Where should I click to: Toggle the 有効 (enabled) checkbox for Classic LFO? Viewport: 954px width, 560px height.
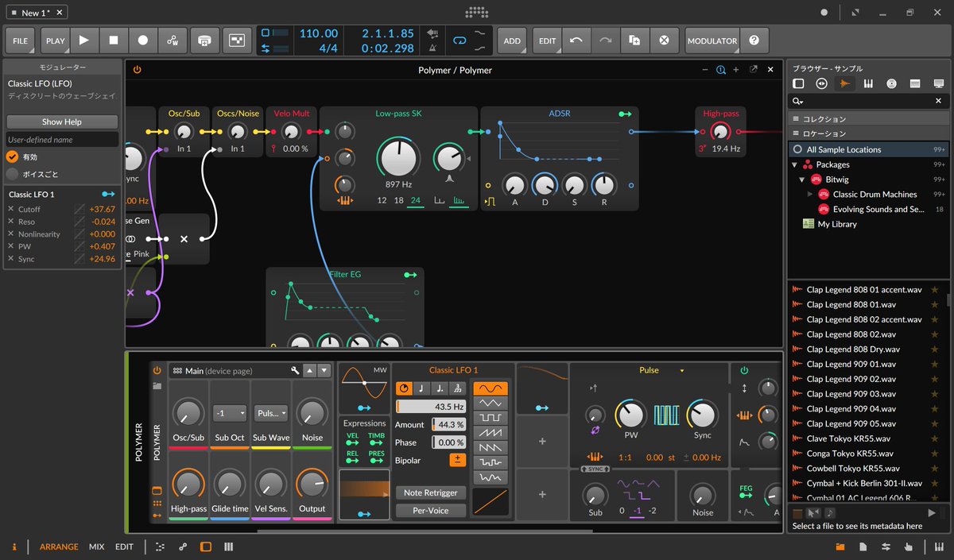14,156
